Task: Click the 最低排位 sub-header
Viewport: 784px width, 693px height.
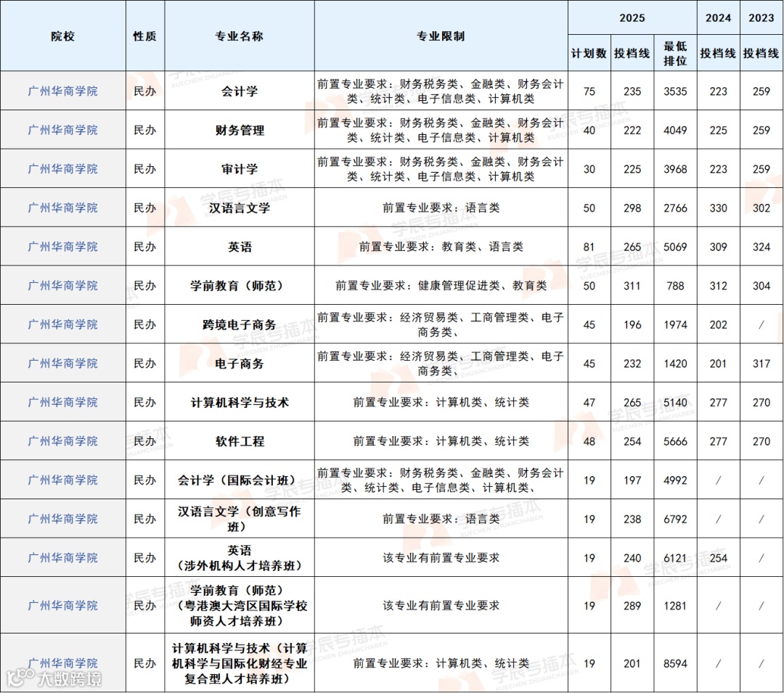Action: pyautogui.click(x=675, y=54)
